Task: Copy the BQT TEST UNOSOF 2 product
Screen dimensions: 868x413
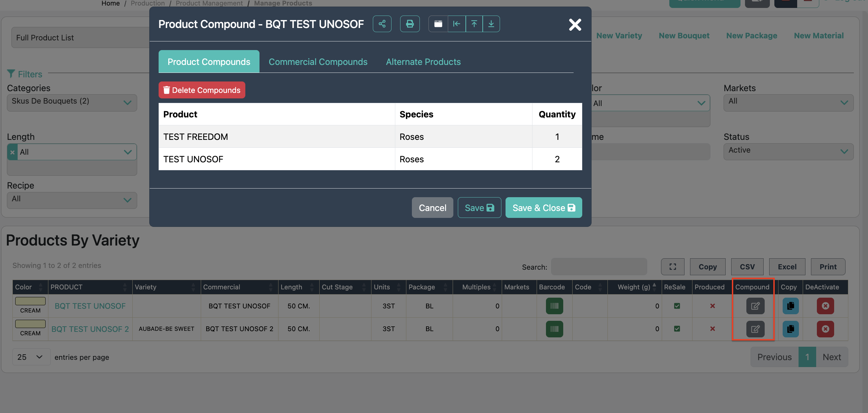Action: click(x=790, y=329)
